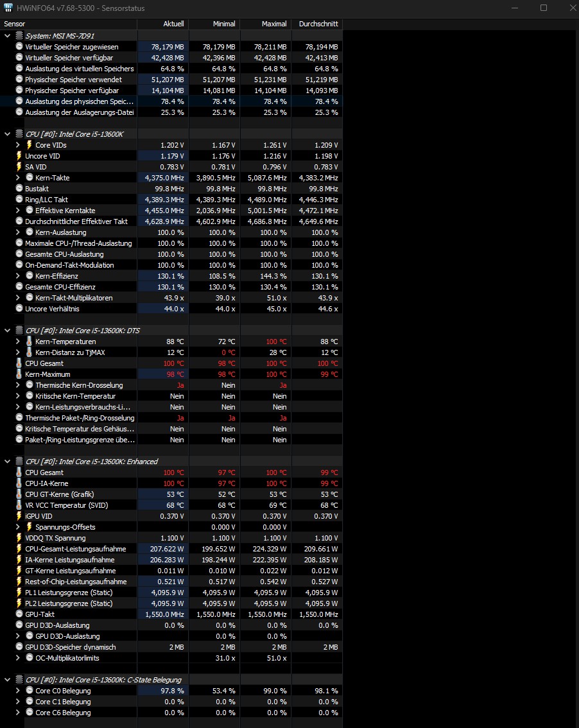The image size is (579, 728).
Task: Click the 5,087.6 MHz maximal Kern-Takte value
Action: pos(267,178)
